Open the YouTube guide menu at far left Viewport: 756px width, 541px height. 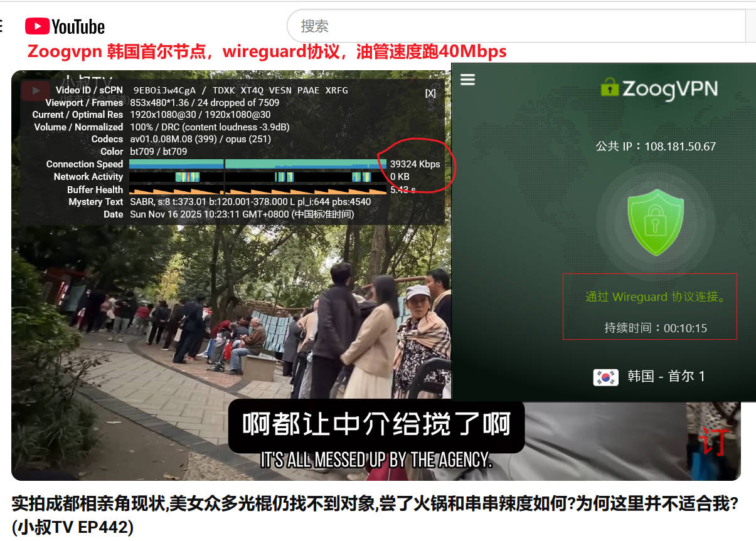pyautogui.click(x=2, y=26)
